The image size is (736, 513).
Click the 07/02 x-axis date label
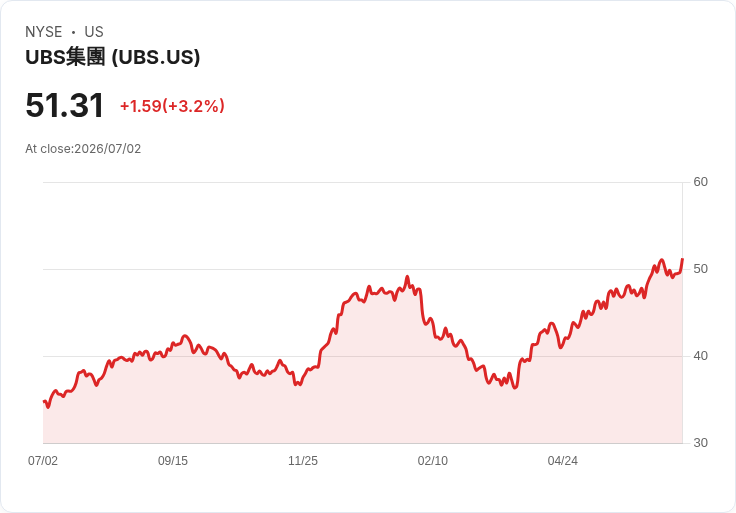(x=43, y=460)
